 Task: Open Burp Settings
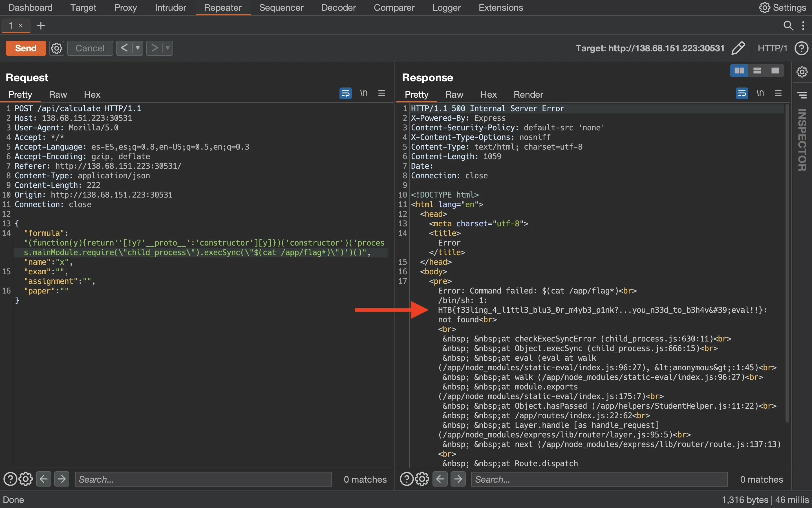tap(782, 7)
